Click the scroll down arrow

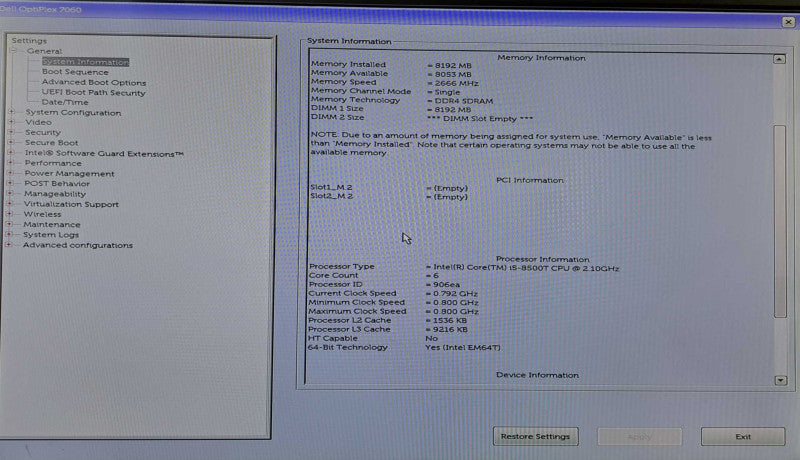[x=781, y=380]
